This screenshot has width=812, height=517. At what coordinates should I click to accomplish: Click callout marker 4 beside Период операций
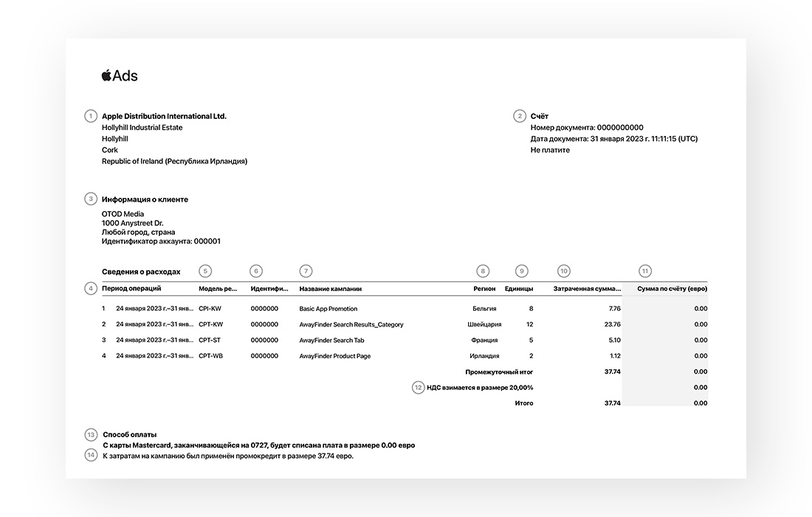91,288
